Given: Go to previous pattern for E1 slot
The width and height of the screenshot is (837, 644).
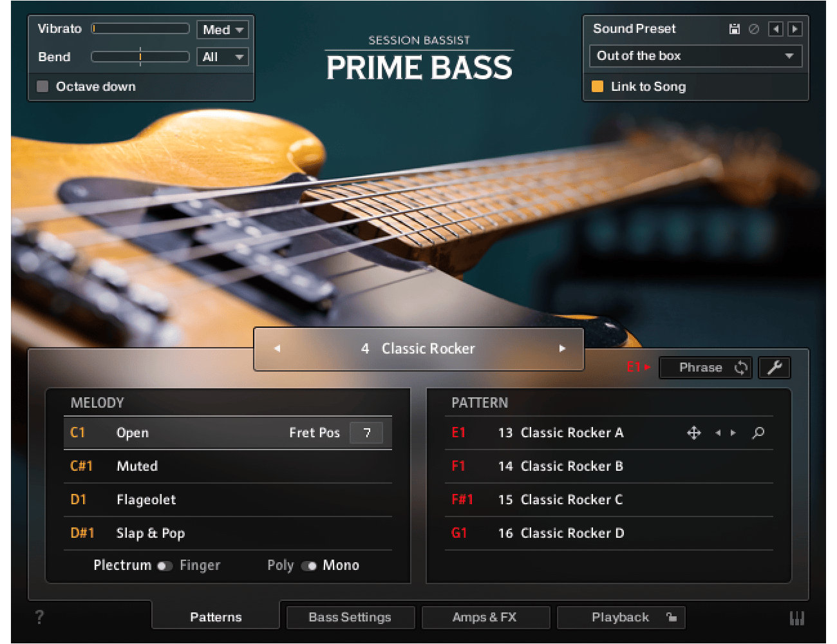Looking at the screenshot, I should click(718, 433).
